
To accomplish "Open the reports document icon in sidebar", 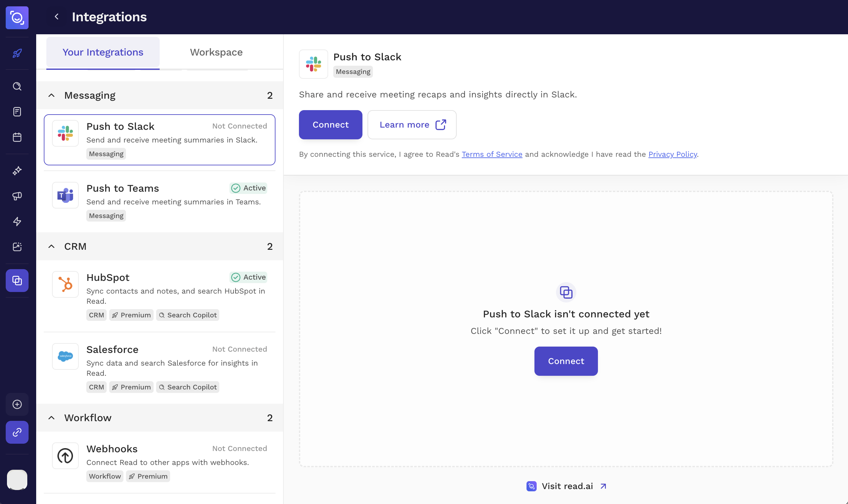I will coord(17,112).
